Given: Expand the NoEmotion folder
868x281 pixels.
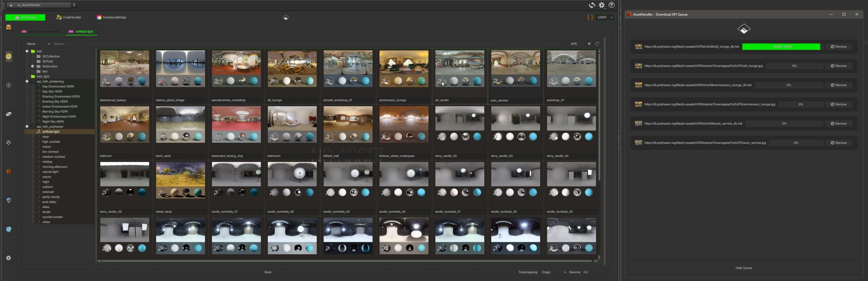Looking at the screenshot, I should pos(33,66).
